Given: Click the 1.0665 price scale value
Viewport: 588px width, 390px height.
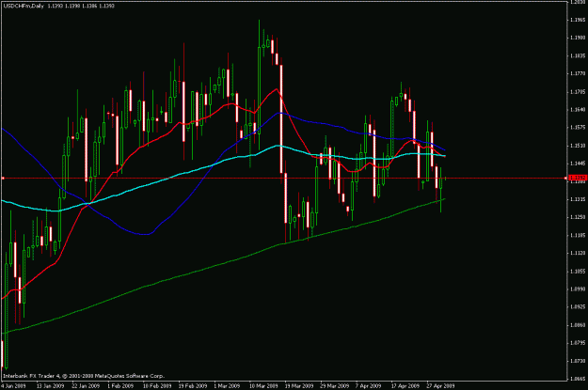Looking at the screenshot, I should tap(578, 379).
